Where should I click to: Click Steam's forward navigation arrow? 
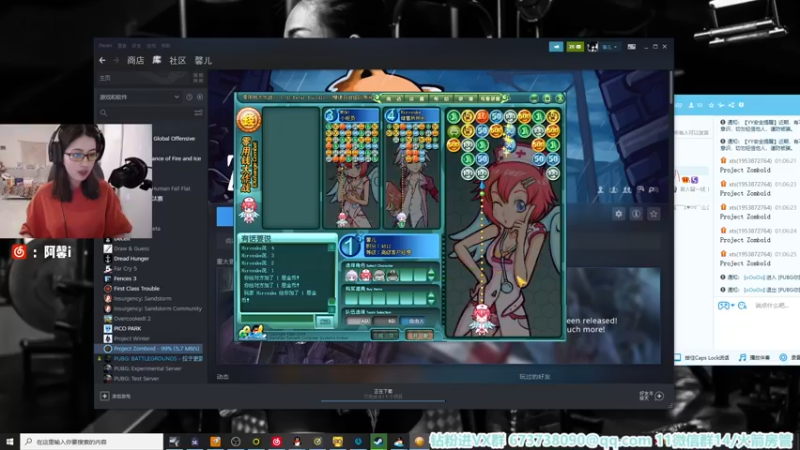point(116,60)
